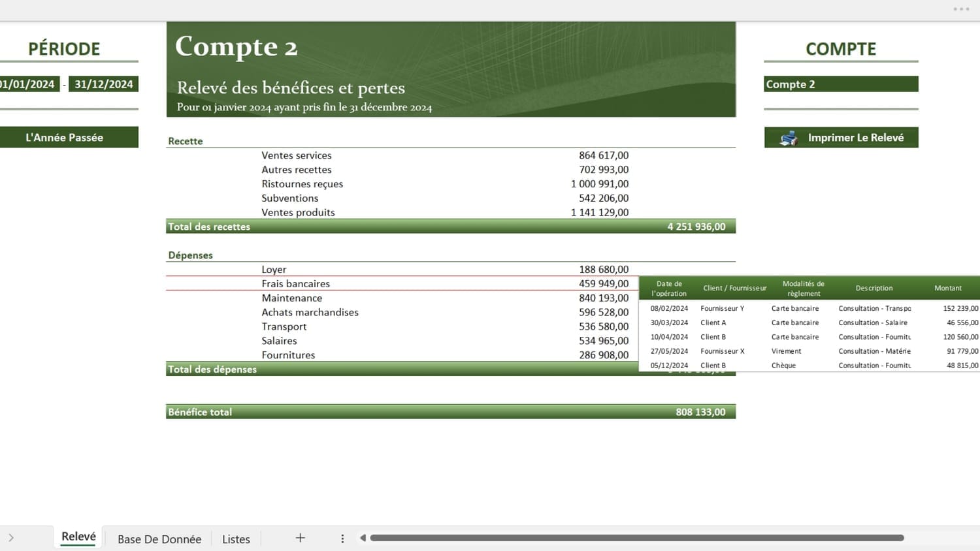Click the Achats marchandises label
Image resolution: width=980 pixels, height=551 pixels.
310,313
